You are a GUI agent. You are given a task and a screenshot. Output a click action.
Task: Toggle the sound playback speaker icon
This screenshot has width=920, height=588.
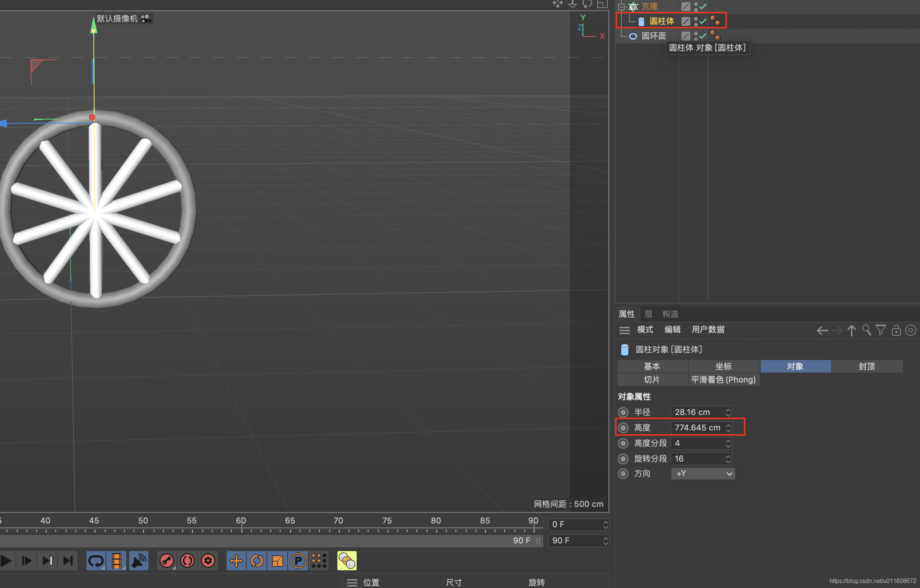(138, 561)
